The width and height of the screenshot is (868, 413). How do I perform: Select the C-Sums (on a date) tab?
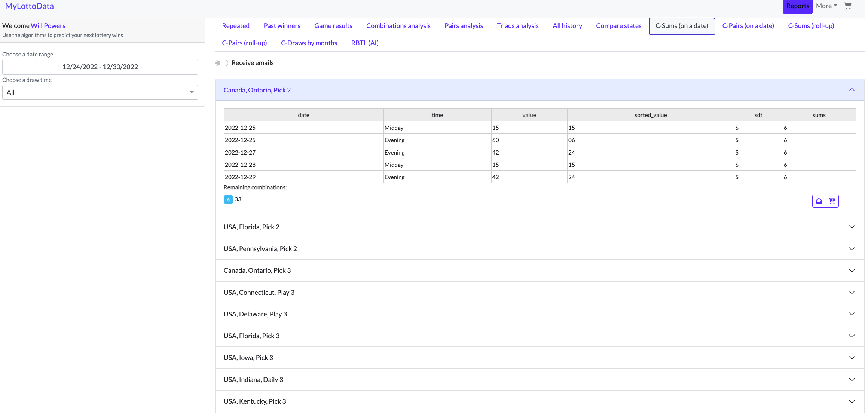(682, 26)
